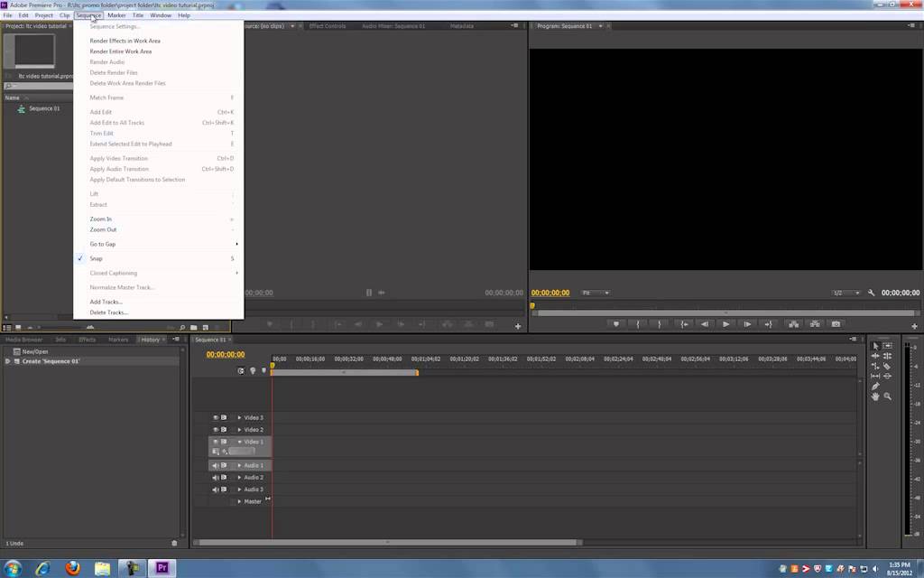Switch to the Effects tab
This screenshot has width=924, height=578.
click(88, 340)
